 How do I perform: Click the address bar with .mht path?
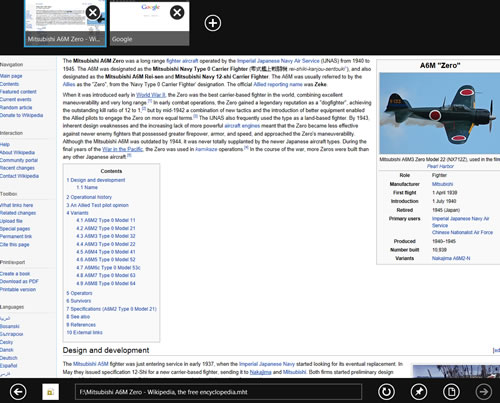pyautogui.click(x=218, y=392)
